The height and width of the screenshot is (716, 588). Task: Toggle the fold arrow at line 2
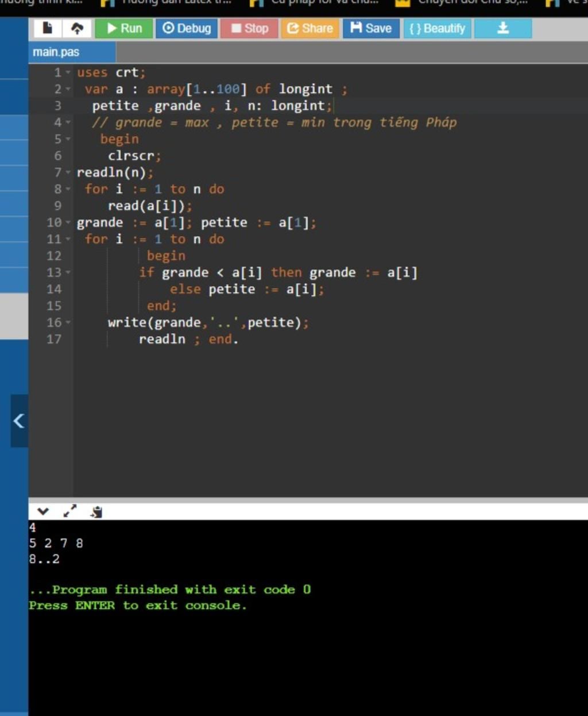pyautogui.click(x=68, y=89)
